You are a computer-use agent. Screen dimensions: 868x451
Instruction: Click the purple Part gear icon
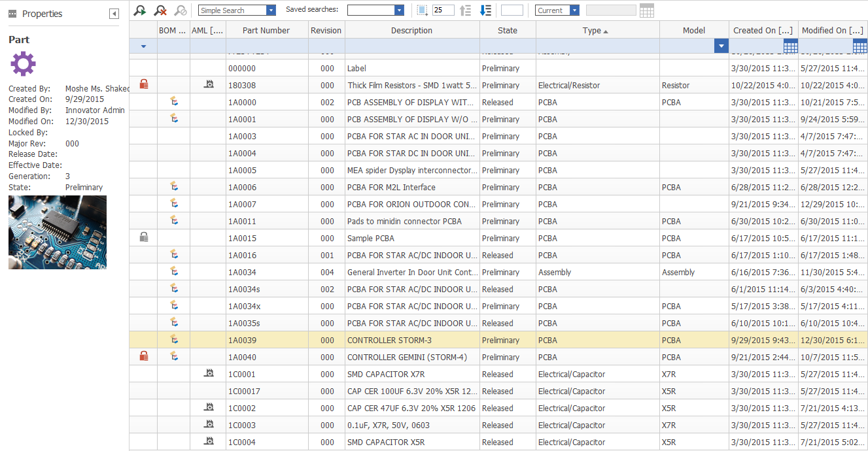(x=23, y=64)
